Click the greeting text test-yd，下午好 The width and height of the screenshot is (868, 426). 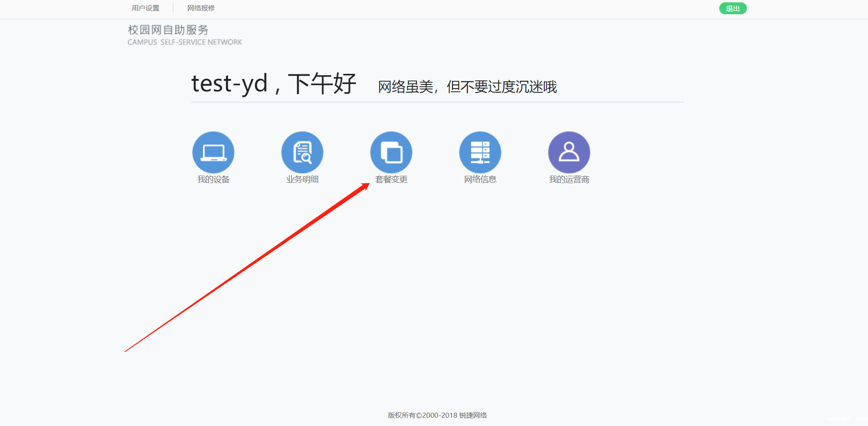pos(274,84)
